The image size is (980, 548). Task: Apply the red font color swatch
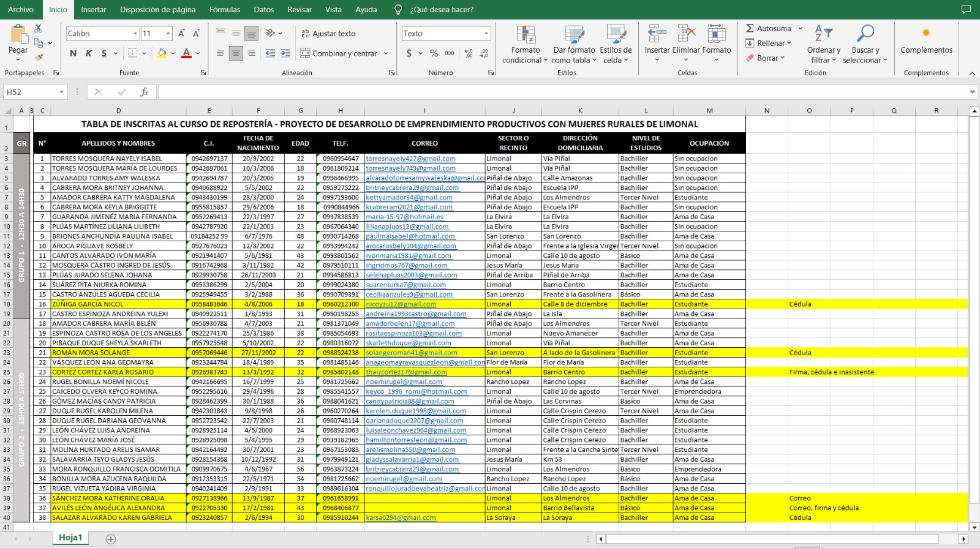point(187,54)
